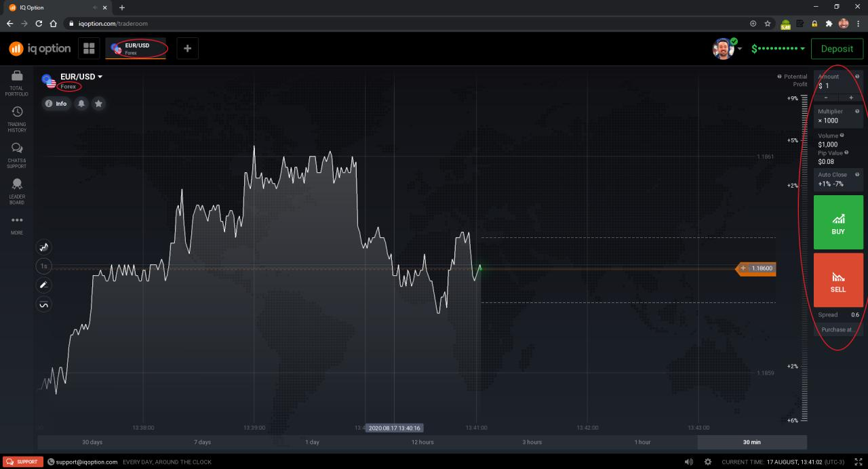Decrease amount with minus button
Screen dimensions: 868x469
click(826, 98)
